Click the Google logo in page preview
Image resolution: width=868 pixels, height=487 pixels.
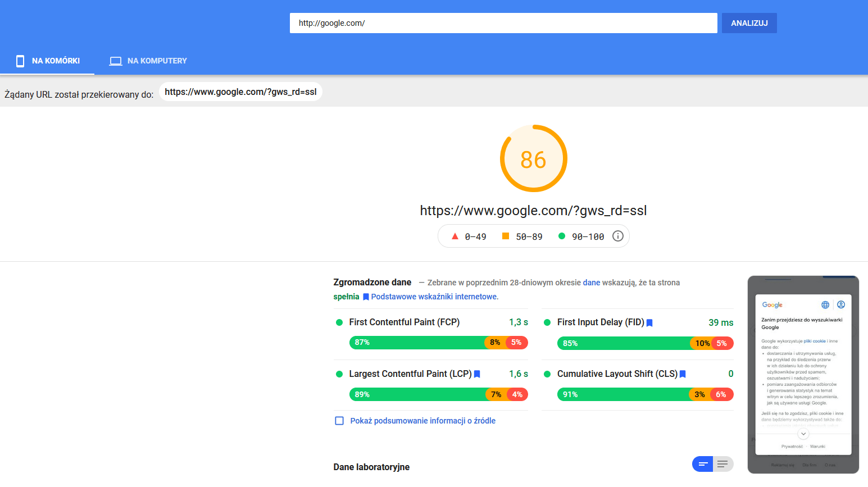772,304
